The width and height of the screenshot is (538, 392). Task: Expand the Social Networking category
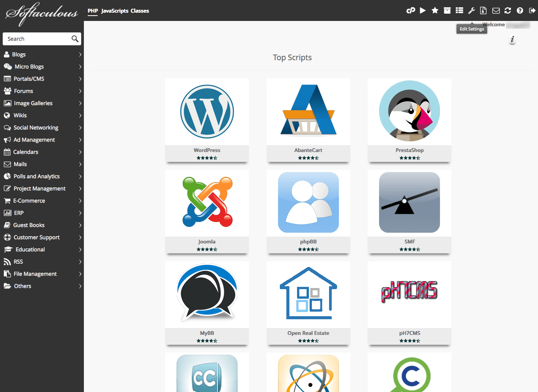(x=42, y=128)
